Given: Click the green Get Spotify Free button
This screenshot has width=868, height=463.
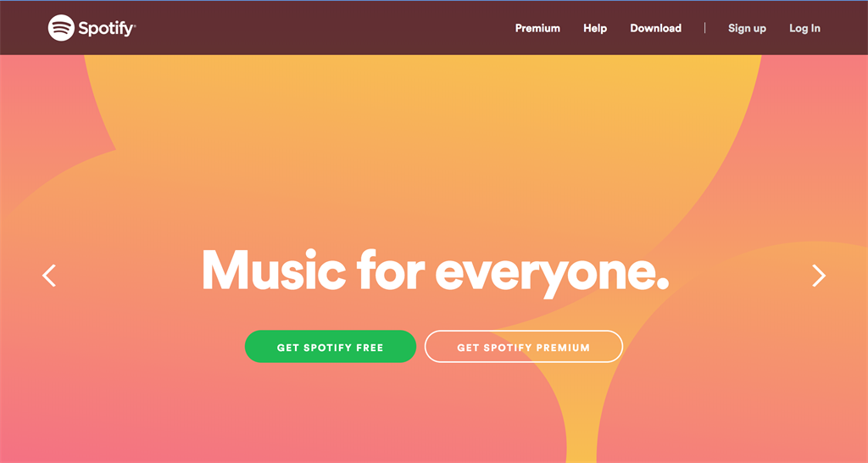Looking at the screenshot, I should coord(331,347).
